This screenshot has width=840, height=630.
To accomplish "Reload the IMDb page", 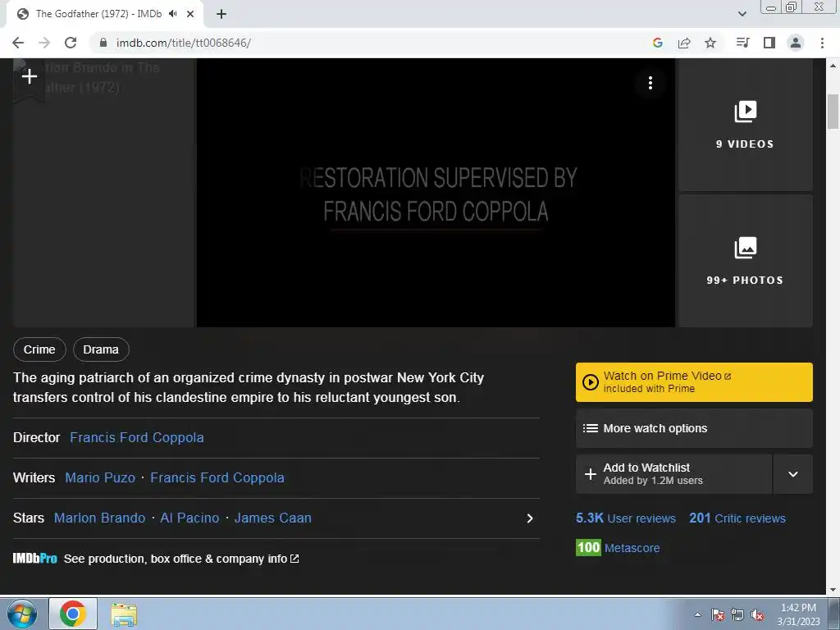I will coord(71,43).
